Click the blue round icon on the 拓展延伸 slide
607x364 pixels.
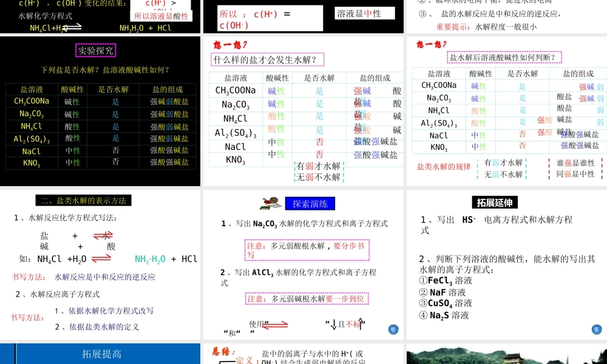click(x=597, y=329)
